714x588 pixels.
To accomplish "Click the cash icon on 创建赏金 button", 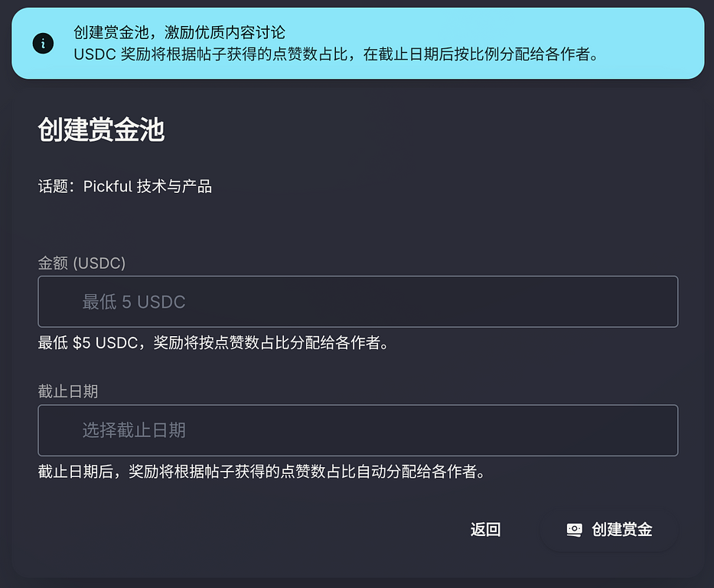I will point(574,529).
